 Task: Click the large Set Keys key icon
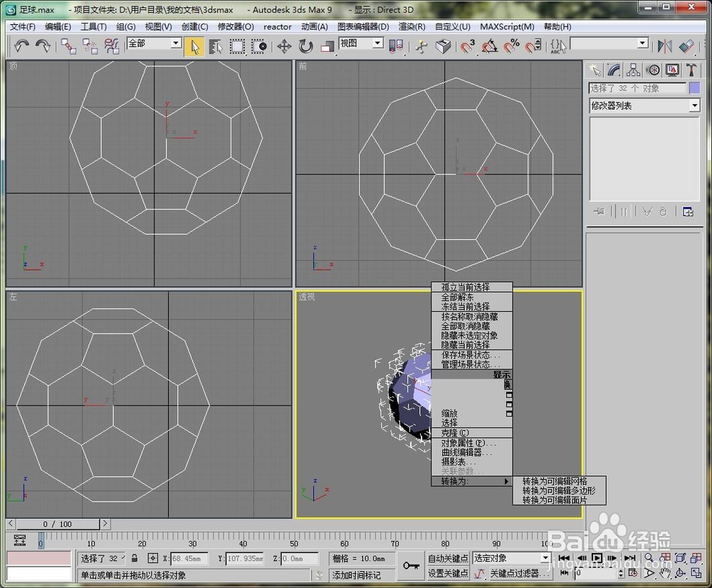pos(411,566)
